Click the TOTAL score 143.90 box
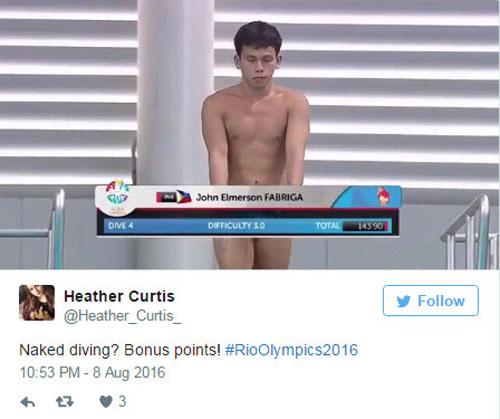Viewport: 500px width, 419px height. coord(366,226)
